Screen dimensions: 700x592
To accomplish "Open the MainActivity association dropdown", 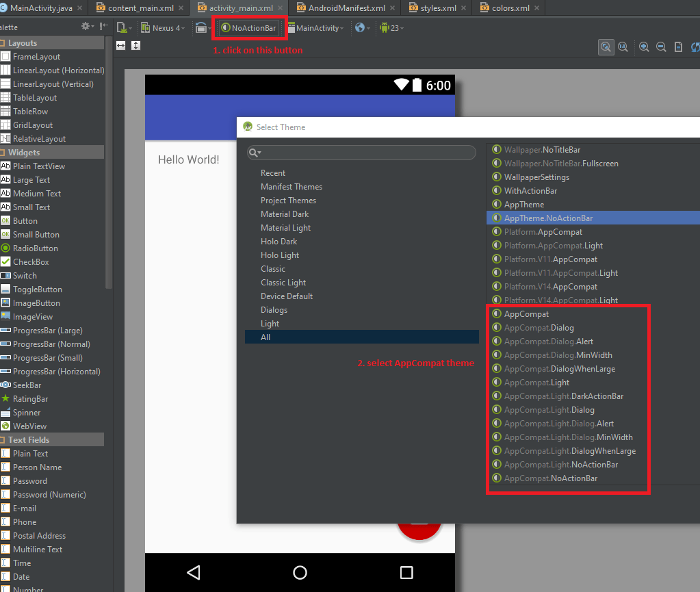I will [315, 27].
